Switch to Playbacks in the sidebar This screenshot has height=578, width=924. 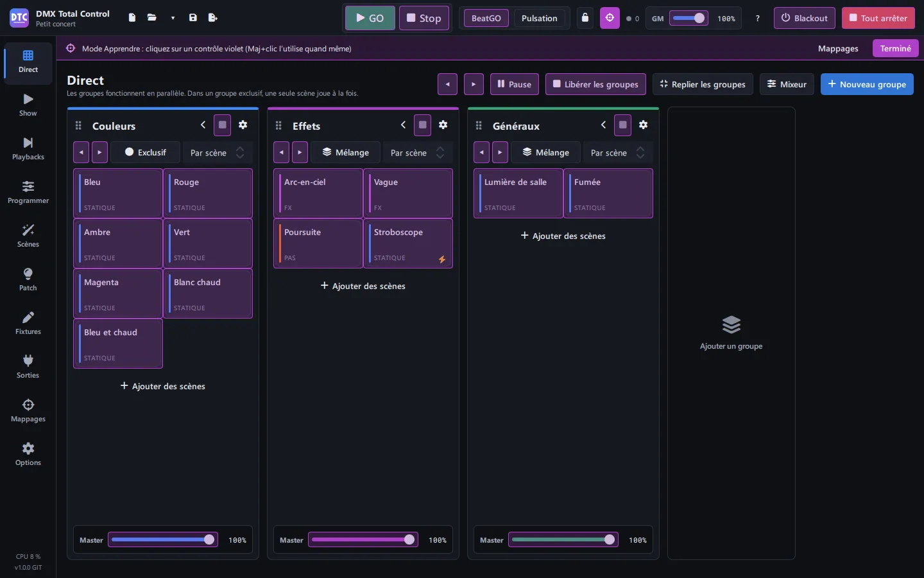[28, 150]
